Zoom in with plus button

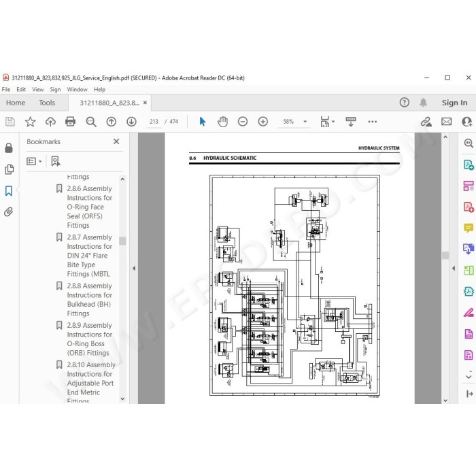point(263,122)
